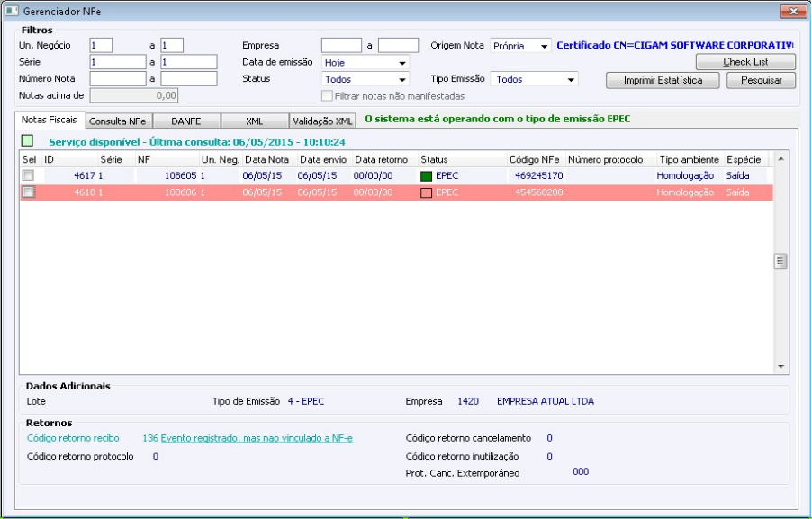The width and height of the screenshot is (812, 519).
Task: Click the Check List button
Action: 745,62
